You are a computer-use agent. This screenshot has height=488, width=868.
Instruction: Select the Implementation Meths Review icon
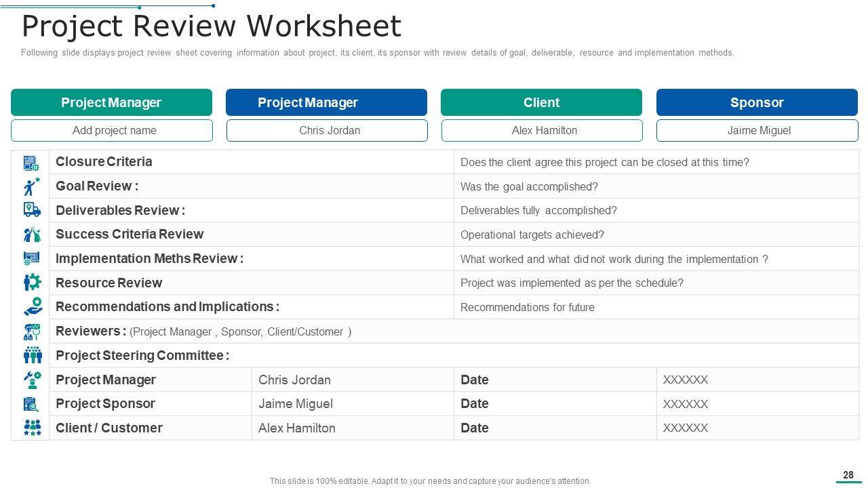[31, 259]
